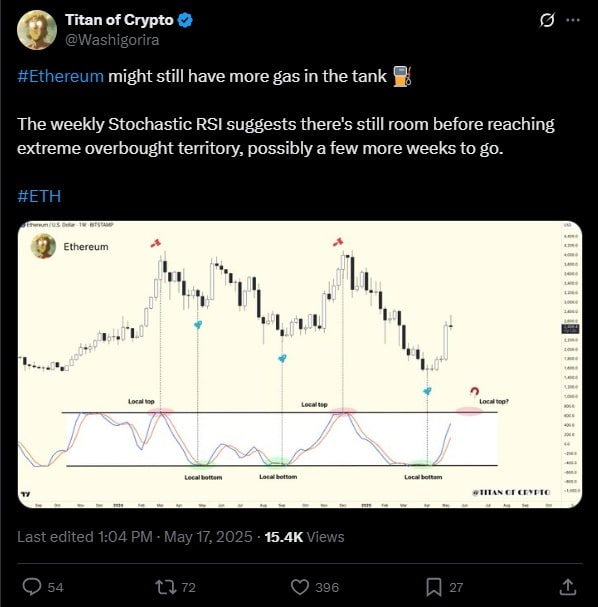Click the repost arrows icon
This screenshot has width=598, height=607.
(x=166, y=587)
